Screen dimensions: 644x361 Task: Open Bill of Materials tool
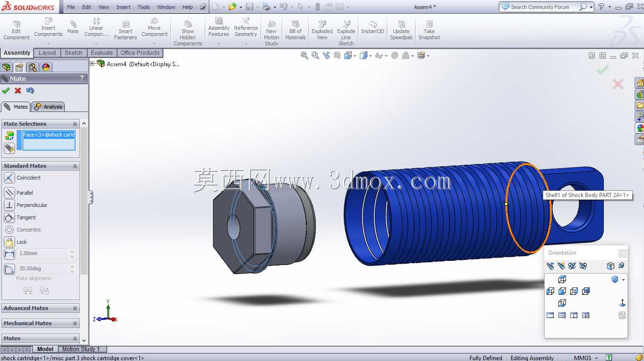click(296, 30)
